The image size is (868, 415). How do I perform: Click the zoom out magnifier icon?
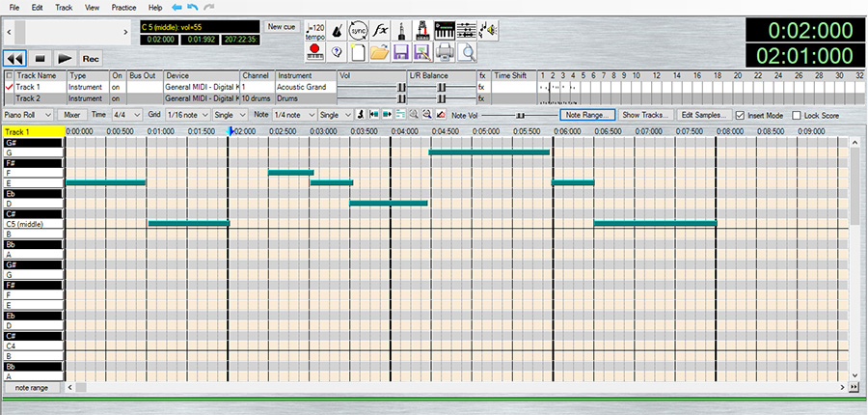(x=427, y=115)
